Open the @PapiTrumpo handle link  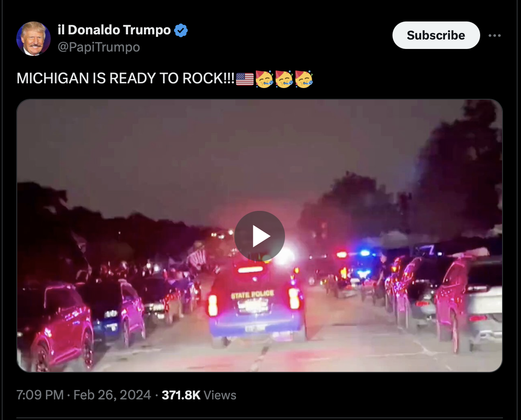pos(98,47)
